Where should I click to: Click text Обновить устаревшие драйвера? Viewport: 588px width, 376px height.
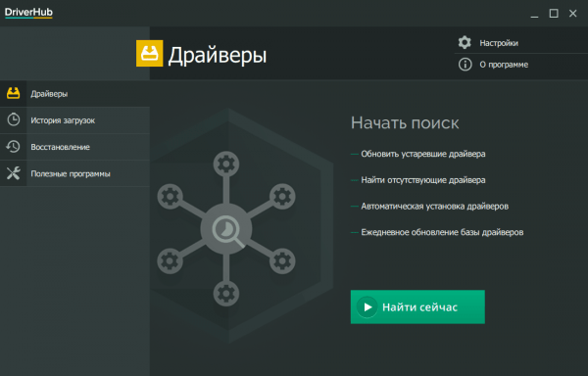tap(423, 154)
